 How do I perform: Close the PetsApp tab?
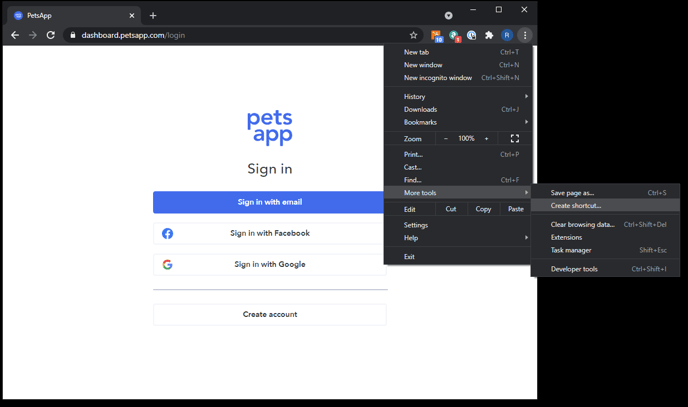point(132,16)
